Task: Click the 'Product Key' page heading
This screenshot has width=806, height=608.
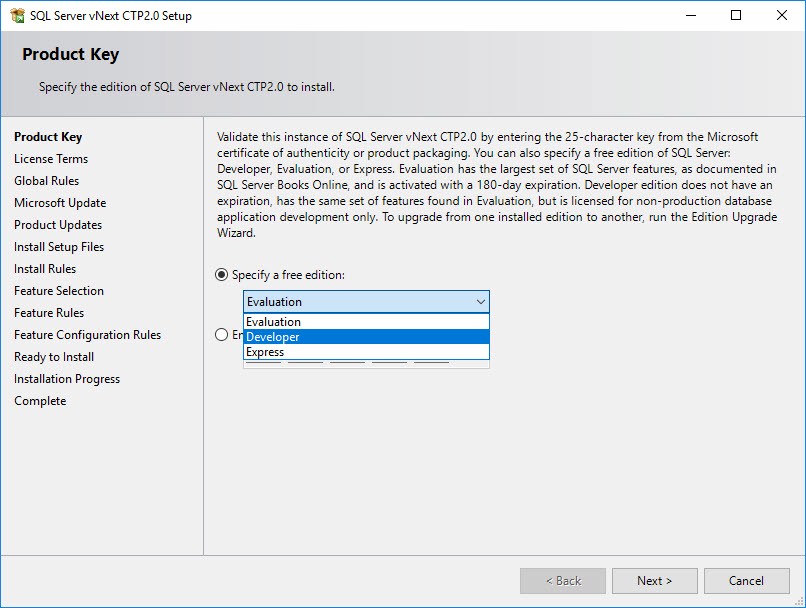Action: point(70,54)
